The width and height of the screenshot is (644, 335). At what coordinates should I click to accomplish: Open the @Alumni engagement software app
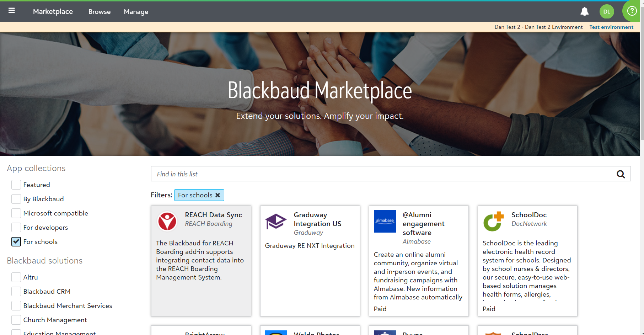(x=424, y=224)
